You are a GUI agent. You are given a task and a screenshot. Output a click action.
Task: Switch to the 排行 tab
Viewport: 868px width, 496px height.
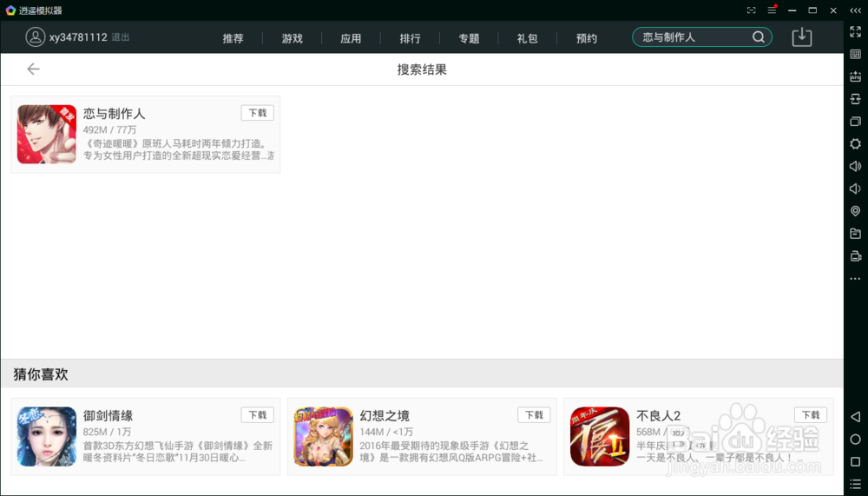[x=411, y=38]
